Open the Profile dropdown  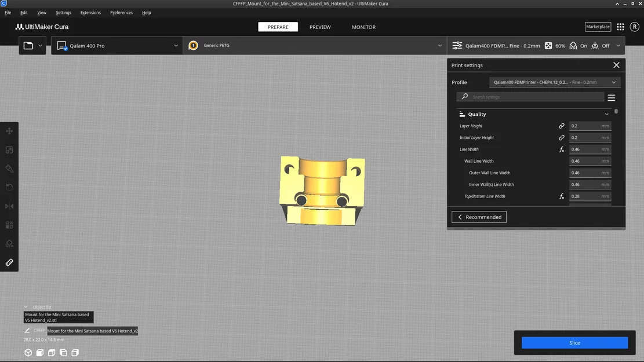[555, 82]
